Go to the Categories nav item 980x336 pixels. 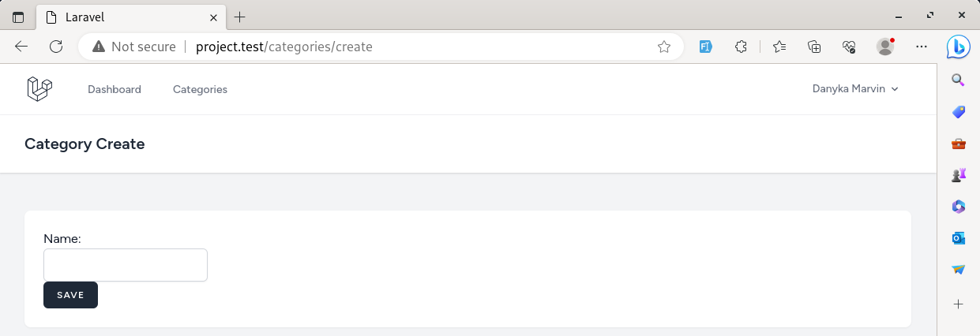200,89
